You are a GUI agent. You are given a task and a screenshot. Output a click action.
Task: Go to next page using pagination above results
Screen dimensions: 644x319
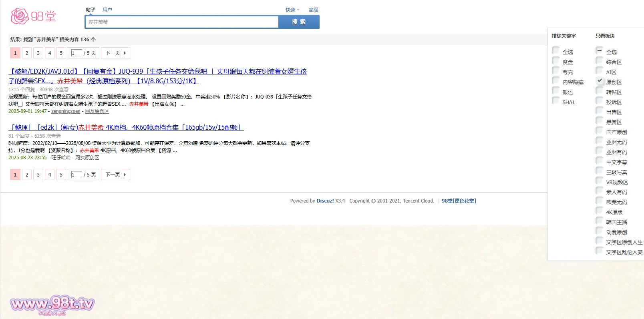pos(115,53)
